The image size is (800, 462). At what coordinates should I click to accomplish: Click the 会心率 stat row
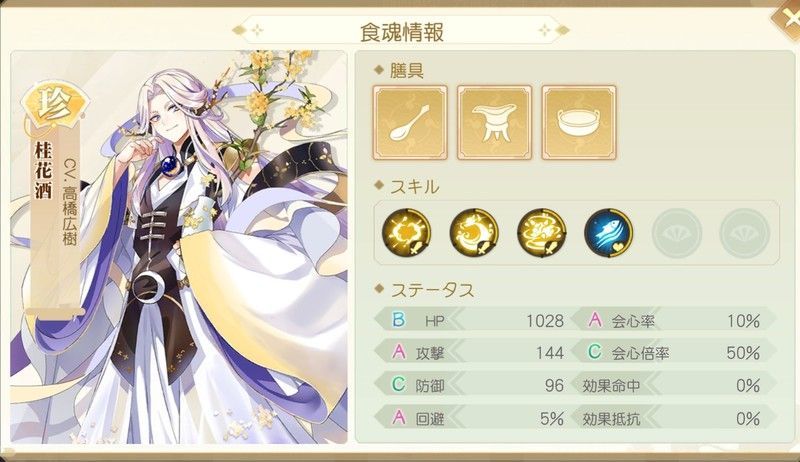tap(673, 320)
